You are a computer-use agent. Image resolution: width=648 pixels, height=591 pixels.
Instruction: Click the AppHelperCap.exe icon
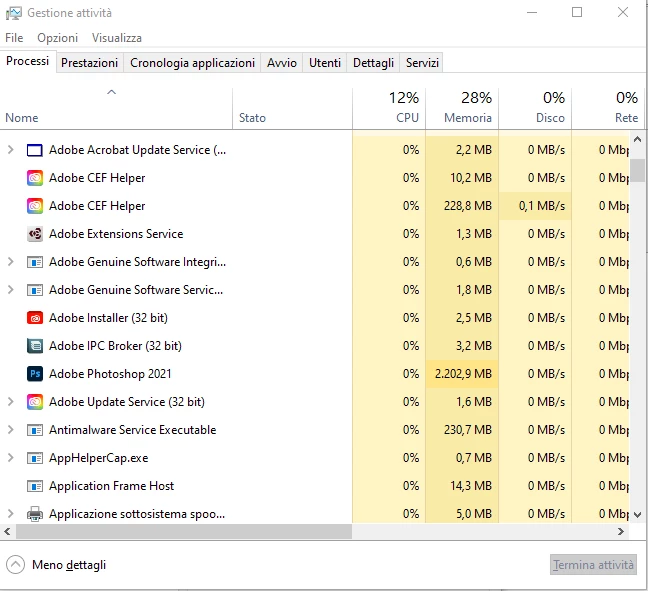coord(35,458)
